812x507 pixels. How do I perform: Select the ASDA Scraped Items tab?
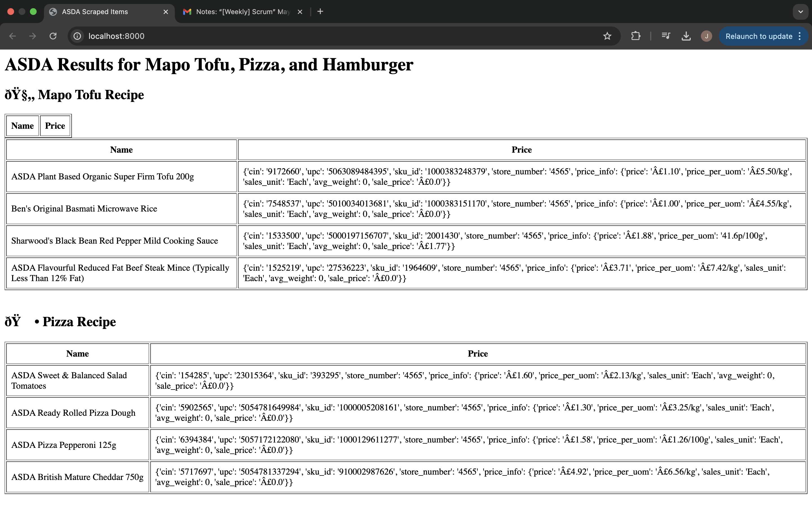[95, 12]
